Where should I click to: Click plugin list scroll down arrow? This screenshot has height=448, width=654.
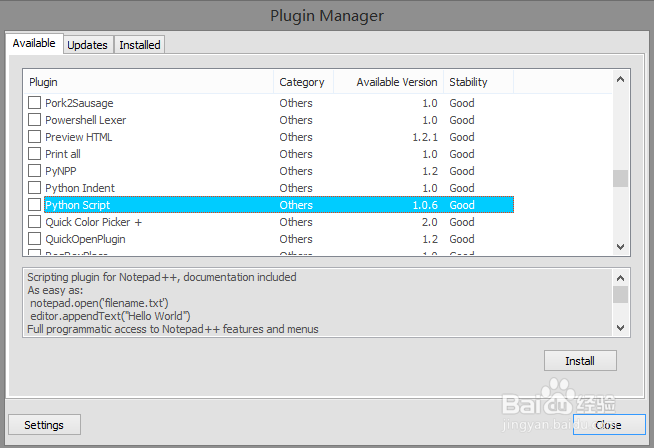pyautogui.click(x=621, y=247)
